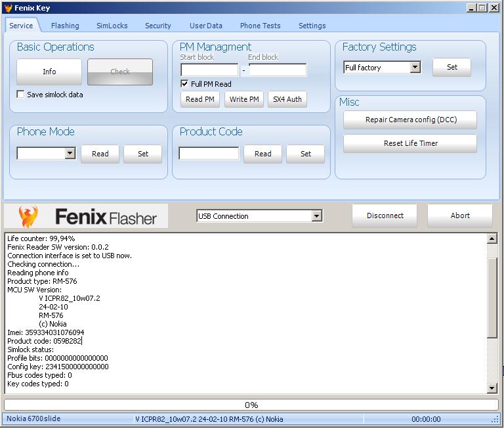Click Set in Factory Settings
The image size is (504, 429).
[x=452, y=67]
